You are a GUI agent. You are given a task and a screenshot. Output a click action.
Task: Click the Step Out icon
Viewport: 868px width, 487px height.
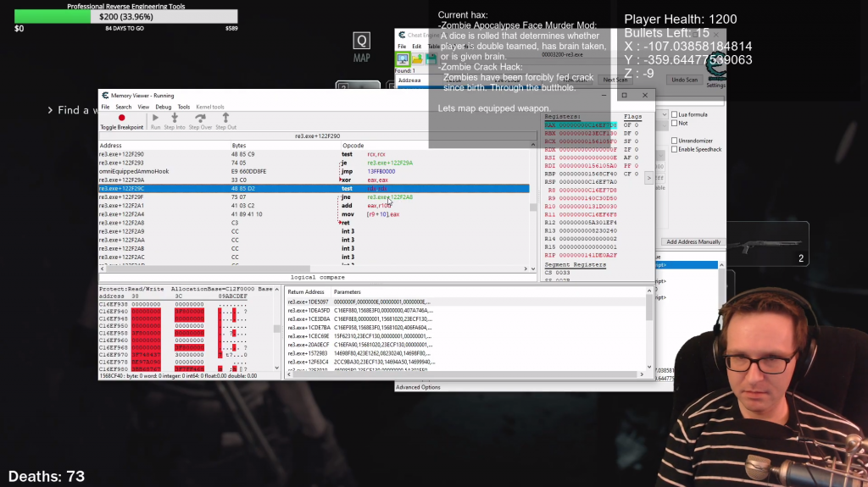225,118
